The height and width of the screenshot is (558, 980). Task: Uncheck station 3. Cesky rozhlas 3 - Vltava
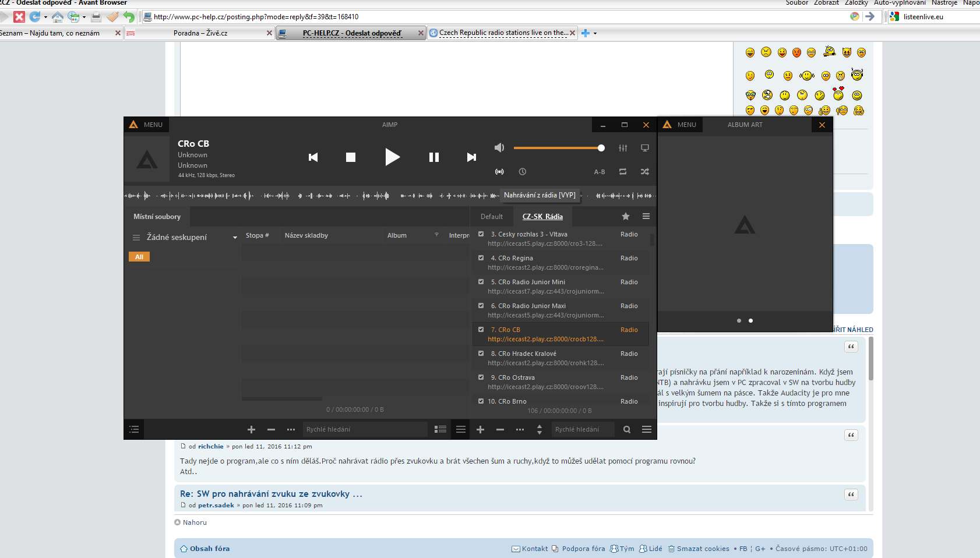(481, 234)
